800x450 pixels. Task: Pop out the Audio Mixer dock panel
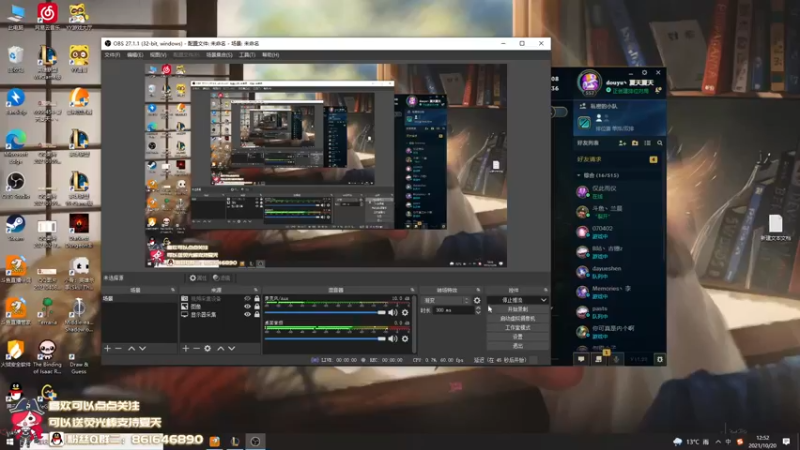tap(412, 290)
